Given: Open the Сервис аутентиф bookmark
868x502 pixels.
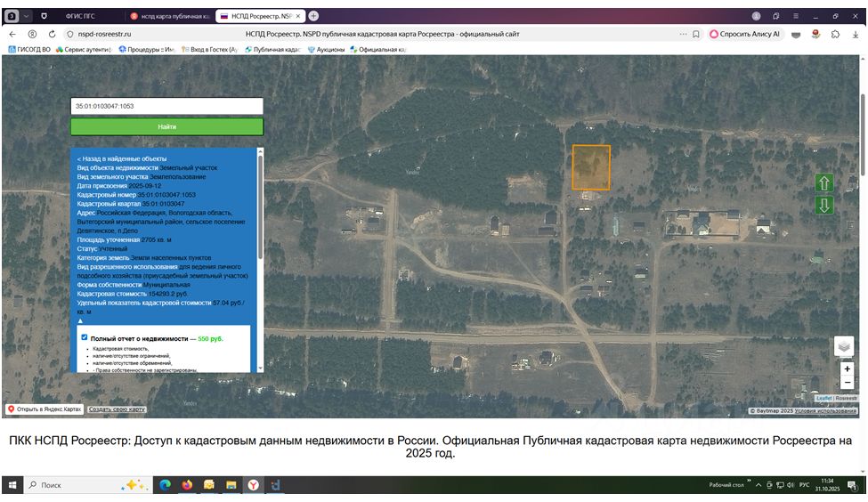Looking at the screenshot, I should 85,49.
